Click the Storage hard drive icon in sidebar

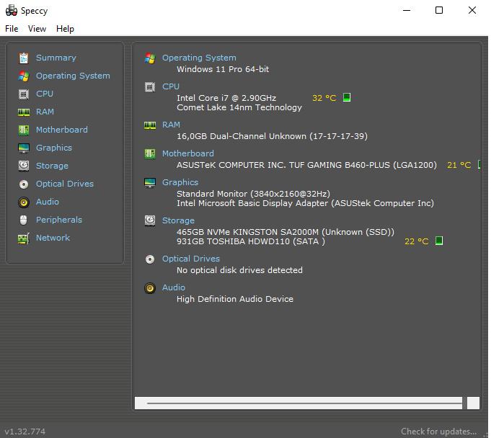pos(24,166)
